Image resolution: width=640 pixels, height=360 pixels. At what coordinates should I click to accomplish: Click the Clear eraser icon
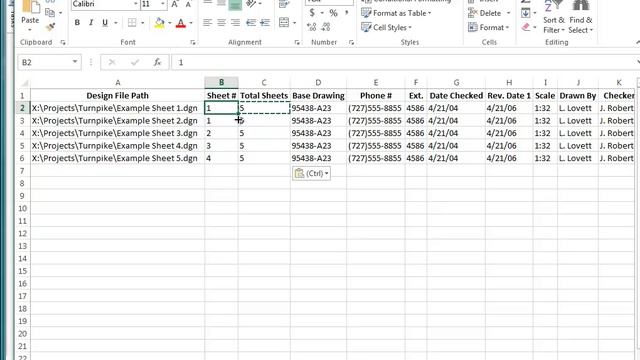526,27
